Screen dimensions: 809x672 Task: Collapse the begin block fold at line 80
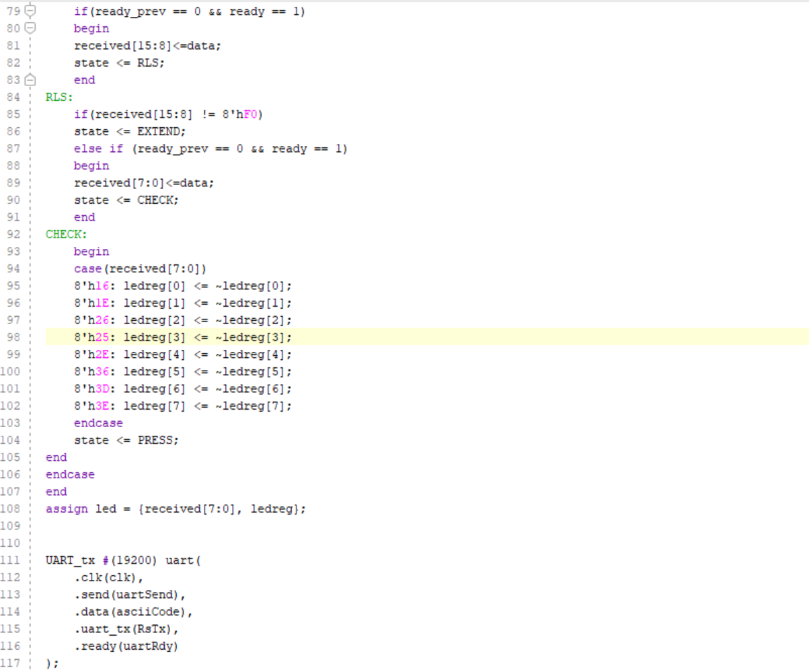coord(30,29)
